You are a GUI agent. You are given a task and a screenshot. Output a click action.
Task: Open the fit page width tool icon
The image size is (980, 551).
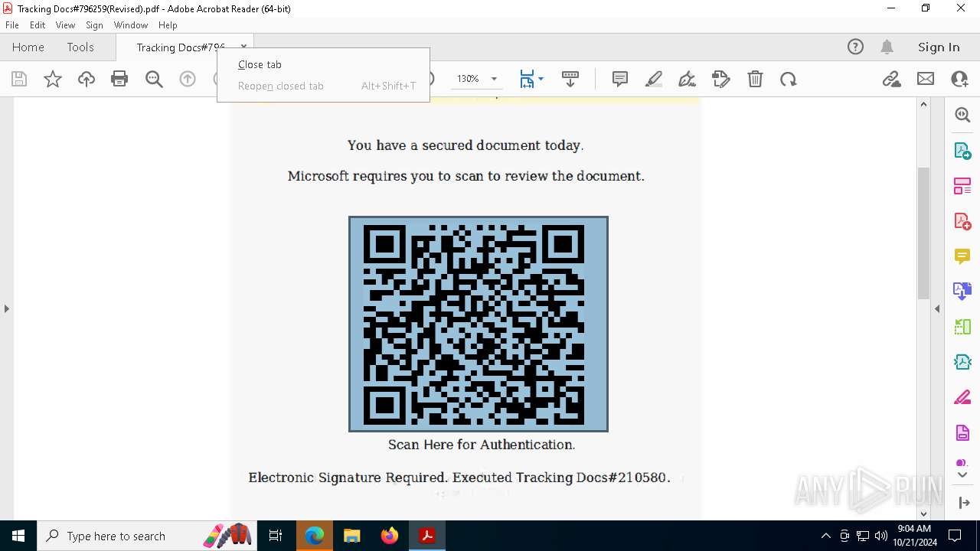(x=527, y=79)
